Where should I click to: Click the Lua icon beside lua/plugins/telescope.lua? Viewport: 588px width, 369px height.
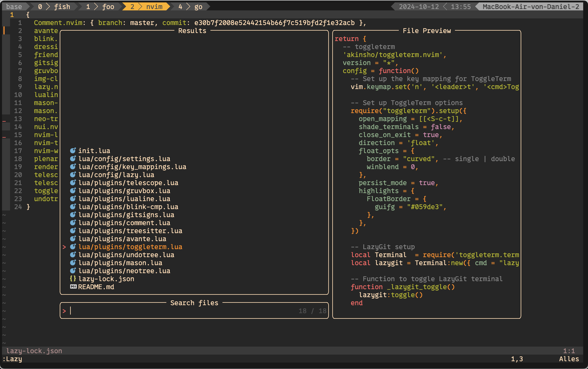click(x=73, y=183)
